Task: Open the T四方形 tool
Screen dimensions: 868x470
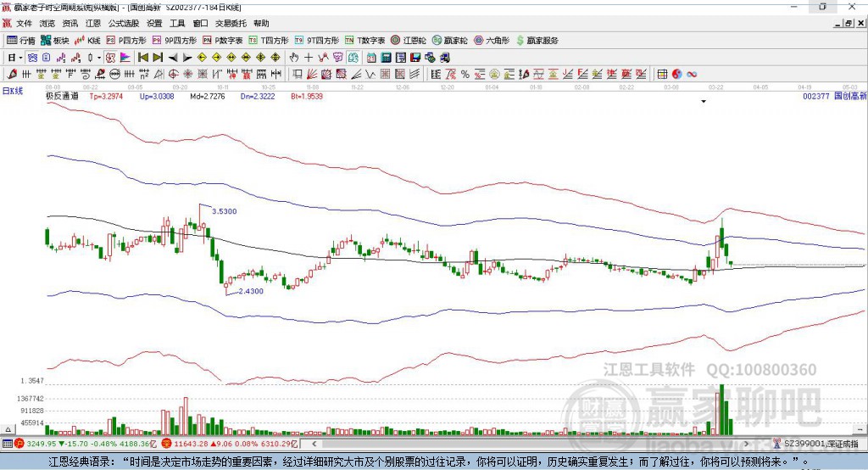Action: [x=269, y=41]
